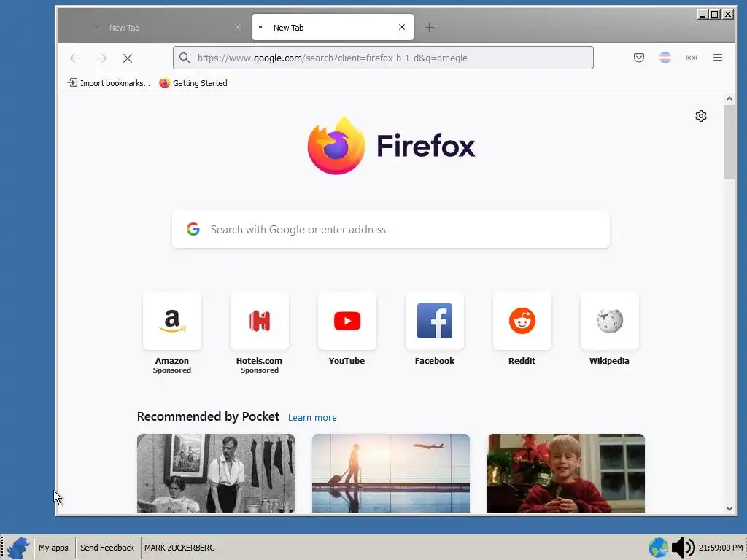Click the browser back arrow

75,58
